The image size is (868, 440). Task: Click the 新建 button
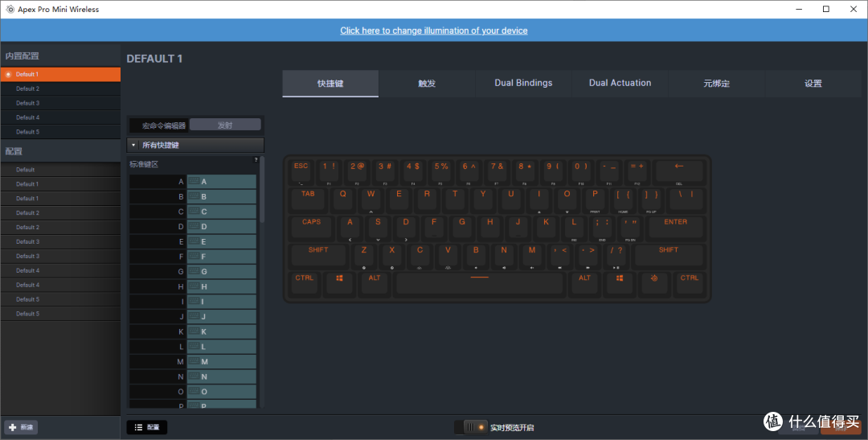[x=21, y=427]
